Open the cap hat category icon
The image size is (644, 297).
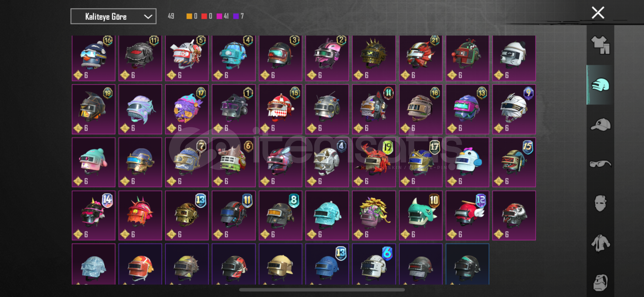click(x=601, y=125)
